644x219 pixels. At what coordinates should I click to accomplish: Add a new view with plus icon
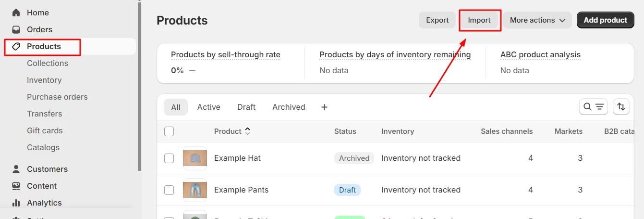coord(324,107)
